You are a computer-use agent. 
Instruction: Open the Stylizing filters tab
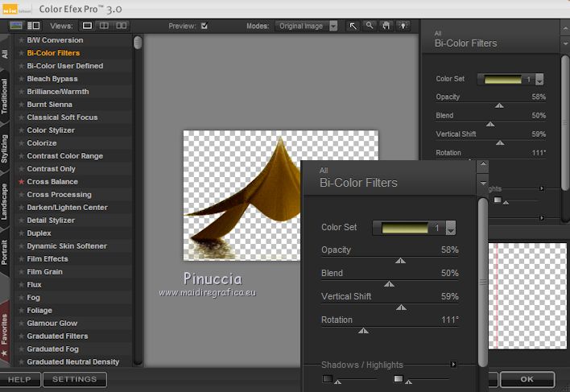(4, 148)
